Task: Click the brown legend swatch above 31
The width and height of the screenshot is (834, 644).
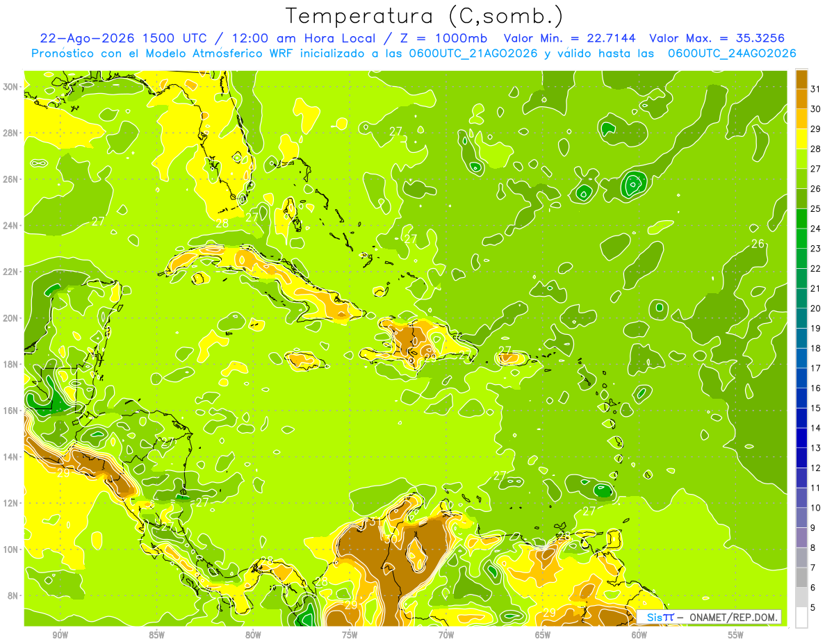Action: click(x=801, y=79)
